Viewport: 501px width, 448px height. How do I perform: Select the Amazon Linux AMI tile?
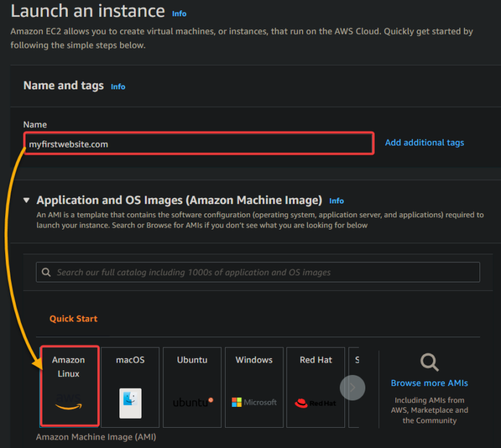coord(70,386)
